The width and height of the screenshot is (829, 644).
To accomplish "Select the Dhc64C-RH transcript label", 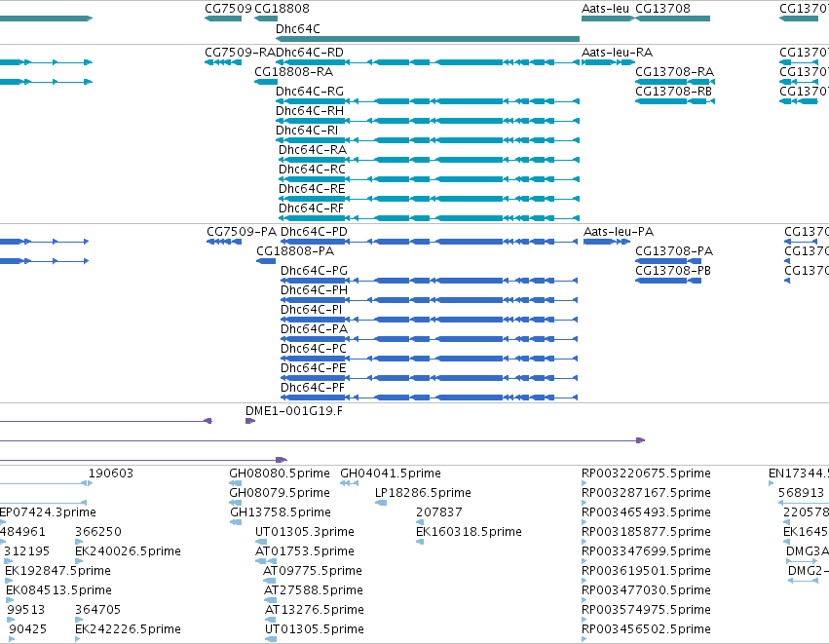I will [310, 112].
